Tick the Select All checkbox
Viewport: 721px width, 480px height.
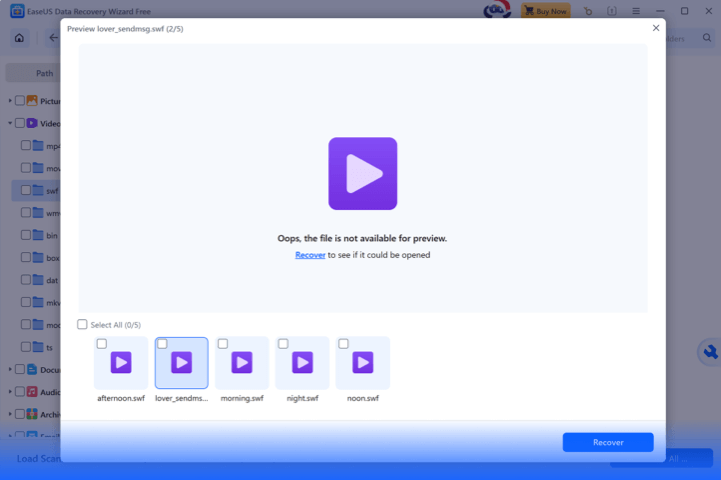[x=83, y=325]
